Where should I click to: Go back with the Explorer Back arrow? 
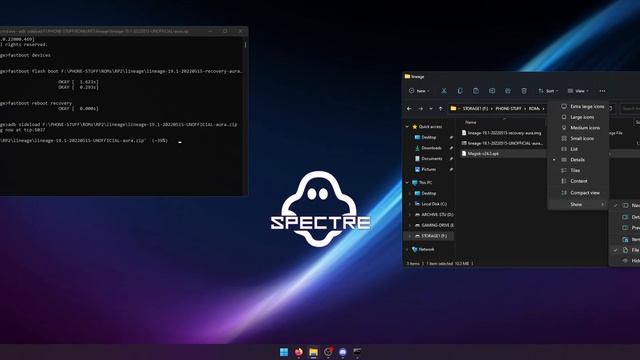409,109
